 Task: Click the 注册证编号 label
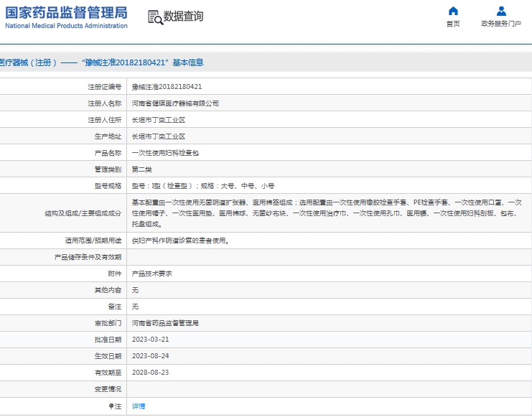[105, 87]
